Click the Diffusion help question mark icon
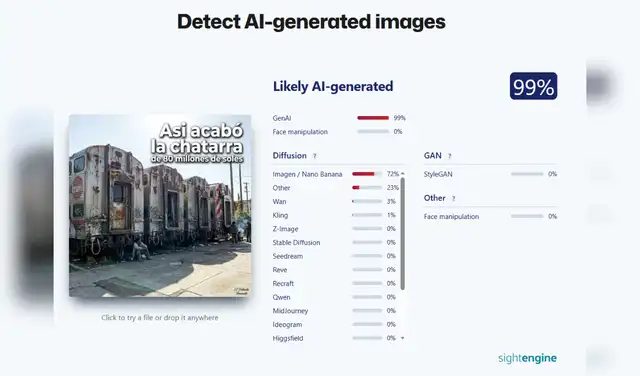The image size is (640, 376). point(314,156)
